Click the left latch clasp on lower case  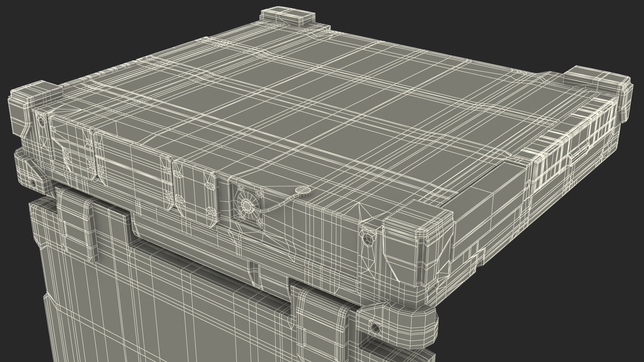point(78,225)
